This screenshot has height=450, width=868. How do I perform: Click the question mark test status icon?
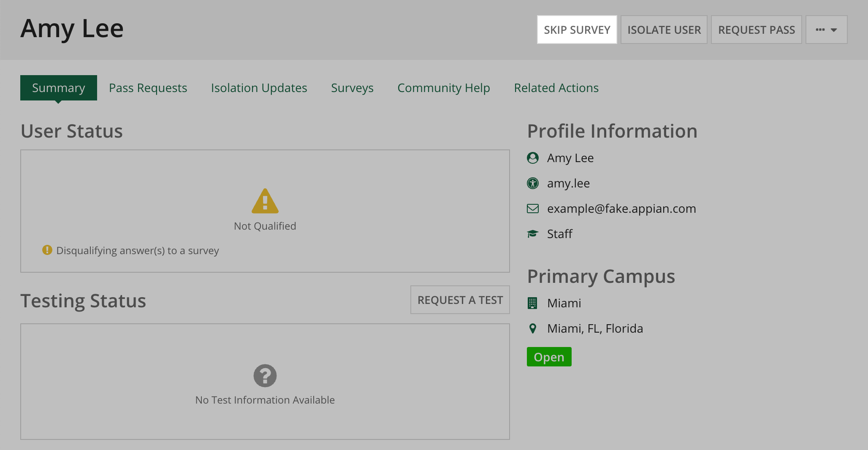point(265,376)
